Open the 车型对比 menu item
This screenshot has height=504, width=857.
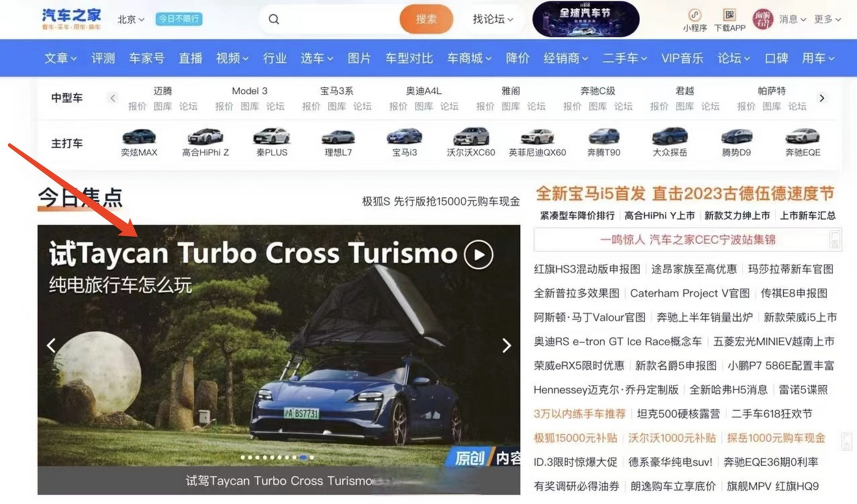click(x=409, y=58)
